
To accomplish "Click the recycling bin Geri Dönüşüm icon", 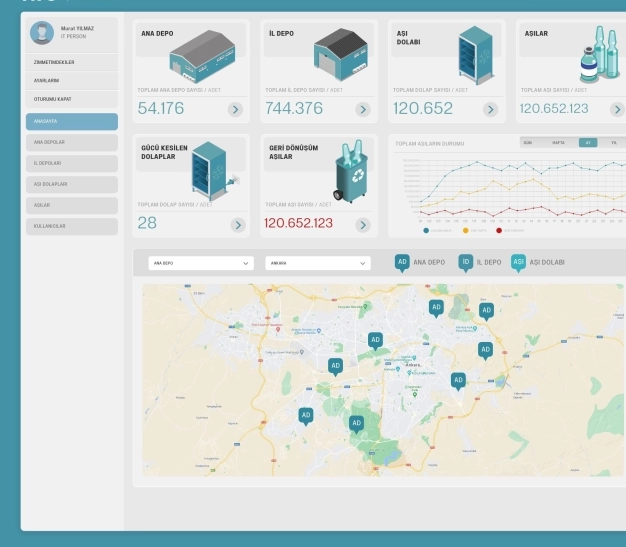I will (x=351, y=172).
